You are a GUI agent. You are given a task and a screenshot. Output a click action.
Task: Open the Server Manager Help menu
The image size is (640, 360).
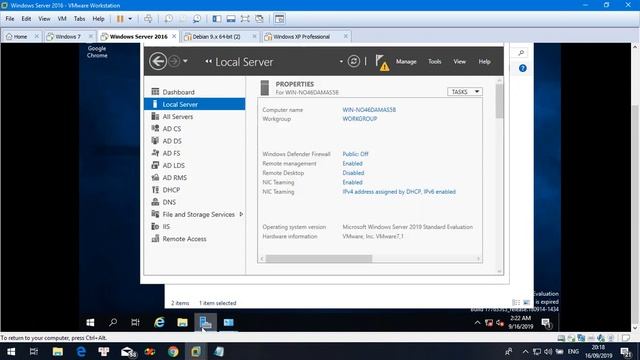484,62
